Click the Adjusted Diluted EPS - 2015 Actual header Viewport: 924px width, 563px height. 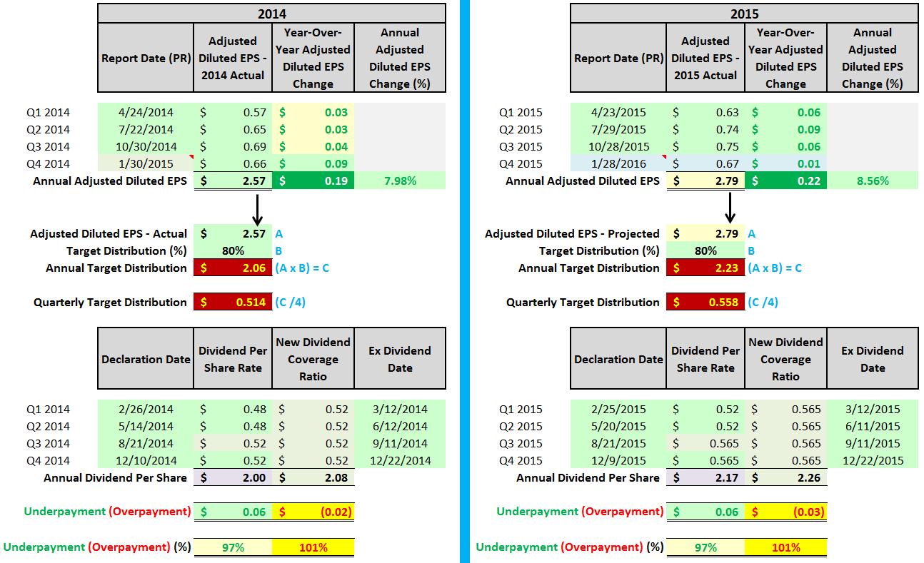705,58
